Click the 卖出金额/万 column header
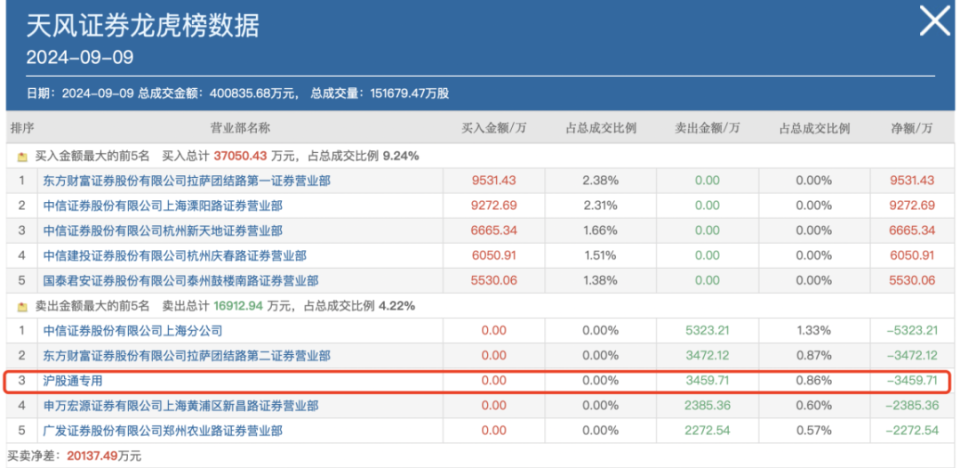Image resolution: width=960 pixels, height=468 pixels. click(x=707, y=128)
